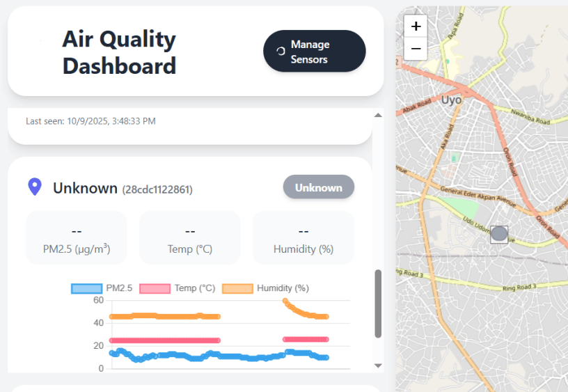Click the Abak Road label on the map
Screen dimensions: 568x392
pos(416,105)
